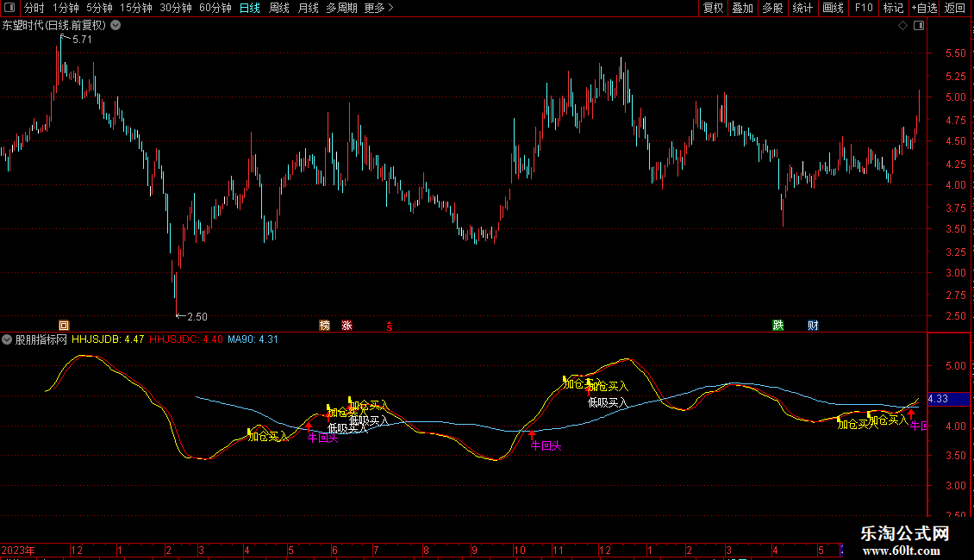Click the 5.71 high price label
The image size is (974, 560).
pos(82,39)
